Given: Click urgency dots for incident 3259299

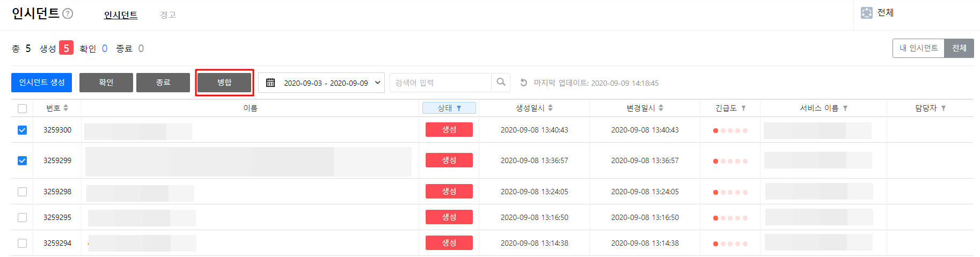Looking at the screenshot, I should (x=730, y=161).
